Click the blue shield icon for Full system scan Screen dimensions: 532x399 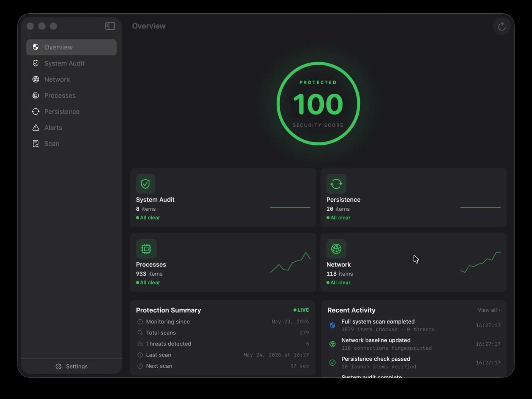pos(332,325)
